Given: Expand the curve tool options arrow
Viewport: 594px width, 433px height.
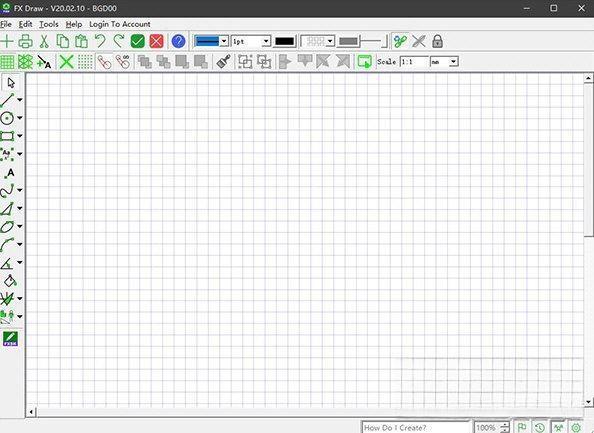Looking at the screenshot, I should click(x=19, y=191).
